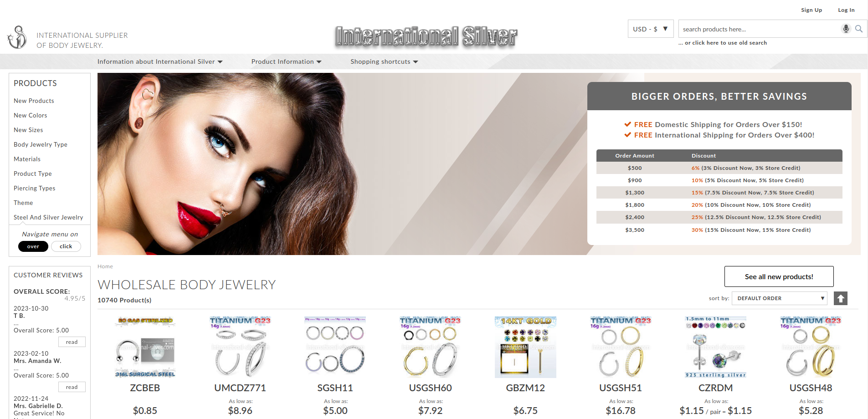Open the sort by DEFAULT ORDER dropdown

tap(779, 298)
